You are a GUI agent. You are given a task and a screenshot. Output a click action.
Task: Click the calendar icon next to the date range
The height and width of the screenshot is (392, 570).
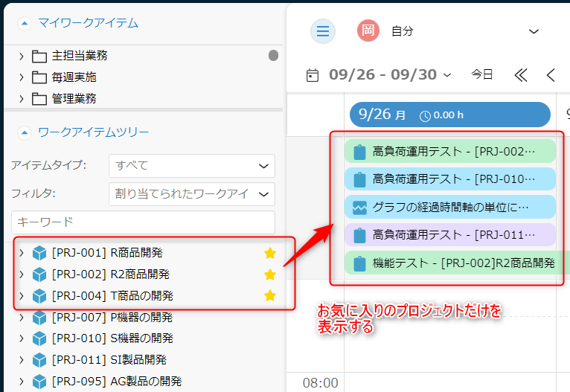point(313,75)
